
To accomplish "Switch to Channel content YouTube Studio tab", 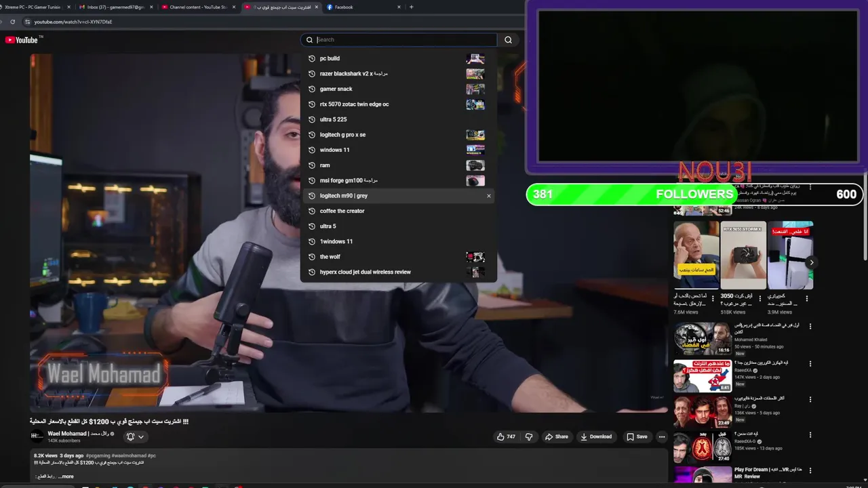I will click(x=196, y=7).
